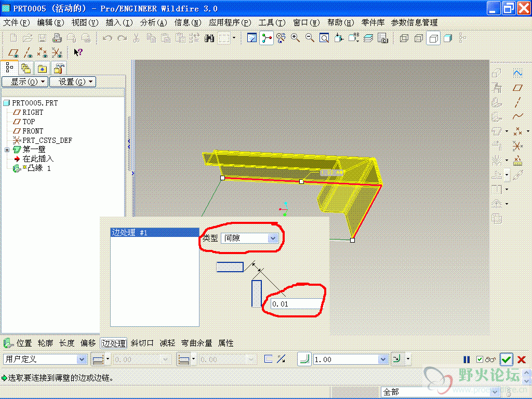532x399 pixels.
Task: Toggle the spin center display
Action: click(267, 38)
